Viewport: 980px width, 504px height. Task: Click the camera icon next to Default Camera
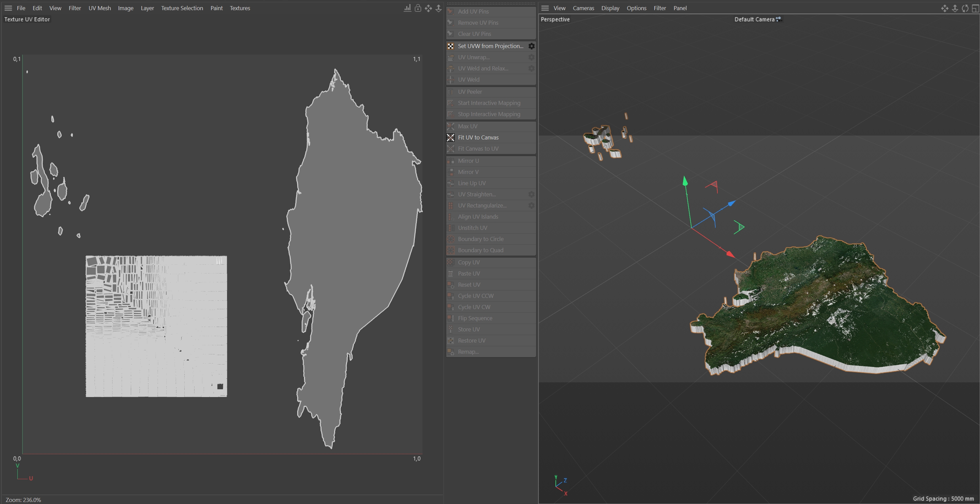click(x=779, y=19)
